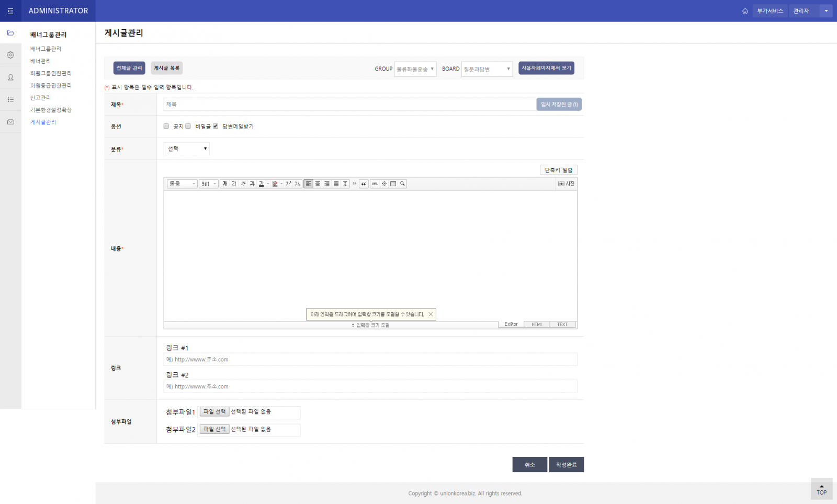The image size is (837, 504).
Task: Switch editor to HTML mode tab
Action: [x=537, y=325]
